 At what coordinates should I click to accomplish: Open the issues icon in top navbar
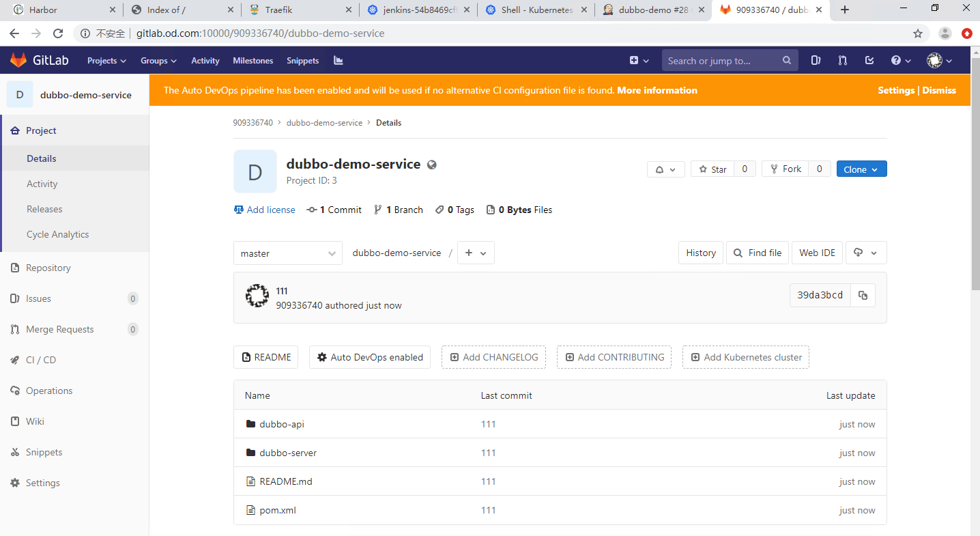point(816,60)
